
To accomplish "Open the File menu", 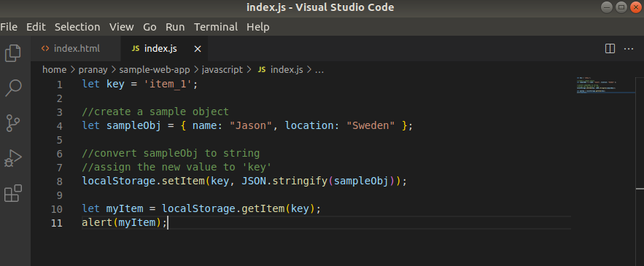I will 9,27.
